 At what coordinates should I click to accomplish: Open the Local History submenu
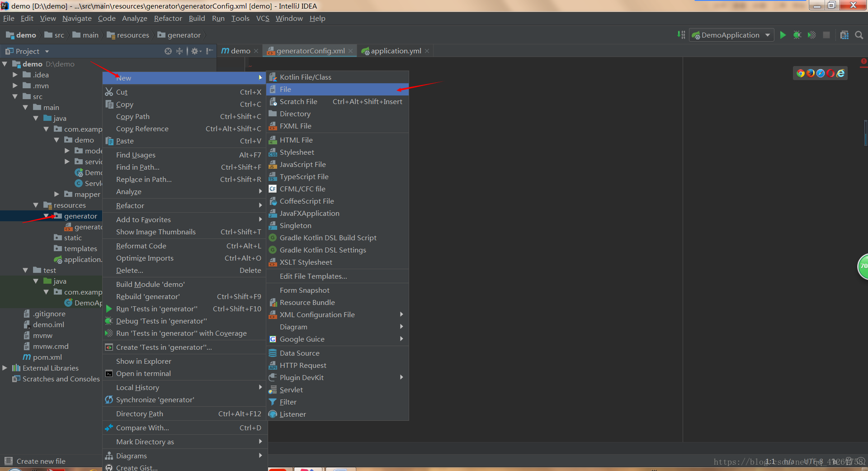coord(185,387)
